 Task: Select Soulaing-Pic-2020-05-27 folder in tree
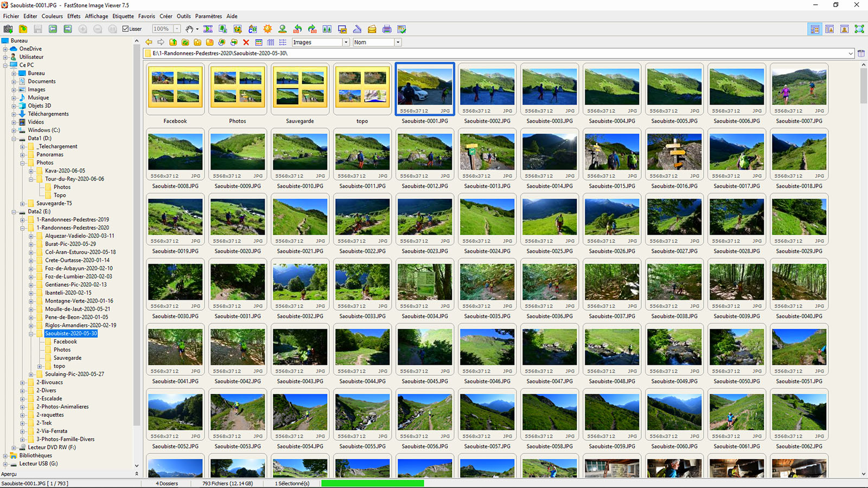(x=74, y=374)
